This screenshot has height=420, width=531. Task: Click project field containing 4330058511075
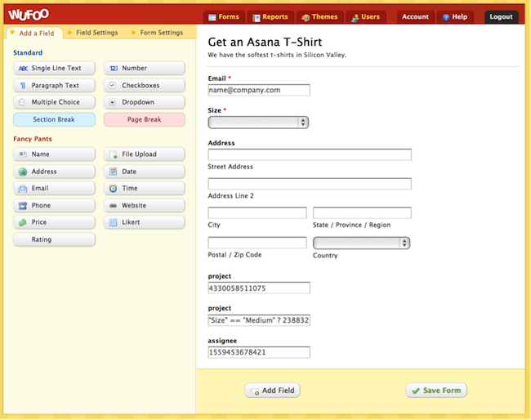(259, 288)
